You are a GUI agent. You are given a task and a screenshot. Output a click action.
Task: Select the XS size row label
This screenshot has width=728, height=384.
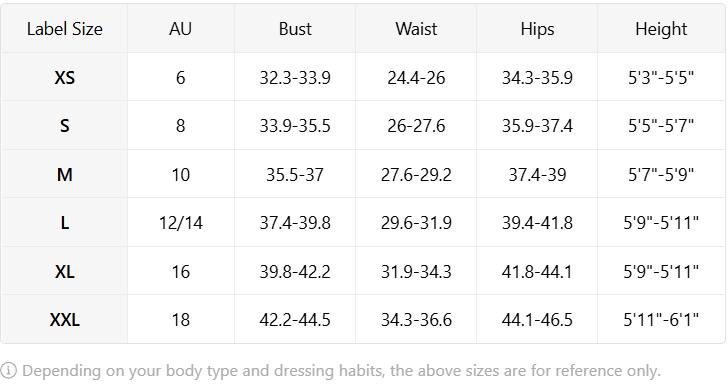pos(65,78)
